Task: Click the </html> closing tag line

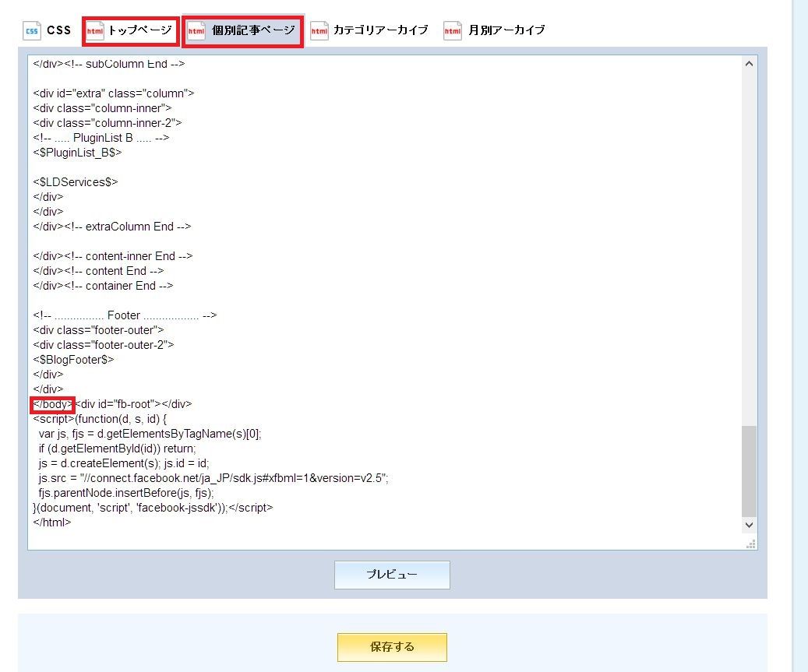Action: [x=52, y=522]
